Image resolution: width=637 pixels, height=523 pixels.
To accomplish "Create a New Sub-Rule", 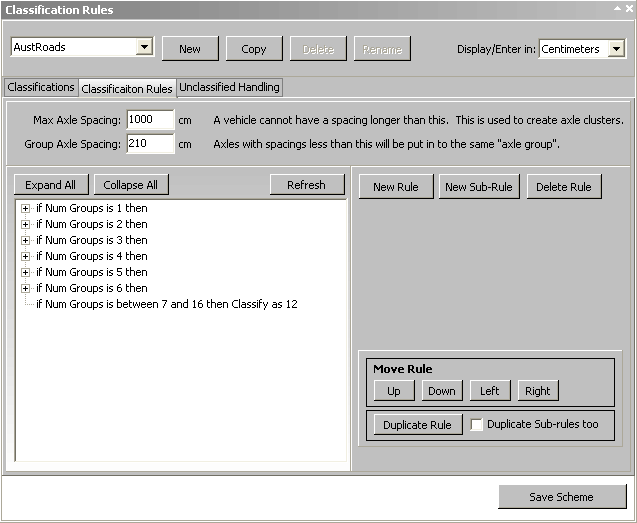I will pos(479,187).
